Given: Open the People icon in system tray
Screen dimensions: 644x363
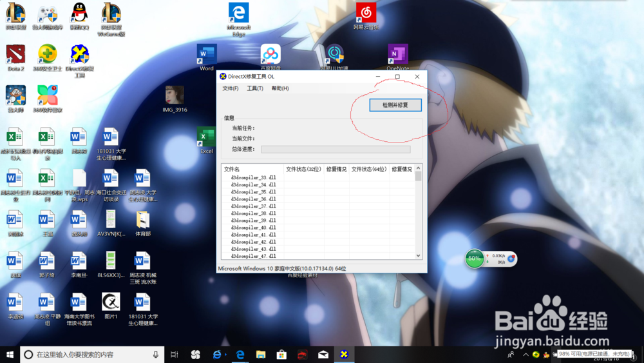Looking at the screenshot, I should tap(511, 355).
